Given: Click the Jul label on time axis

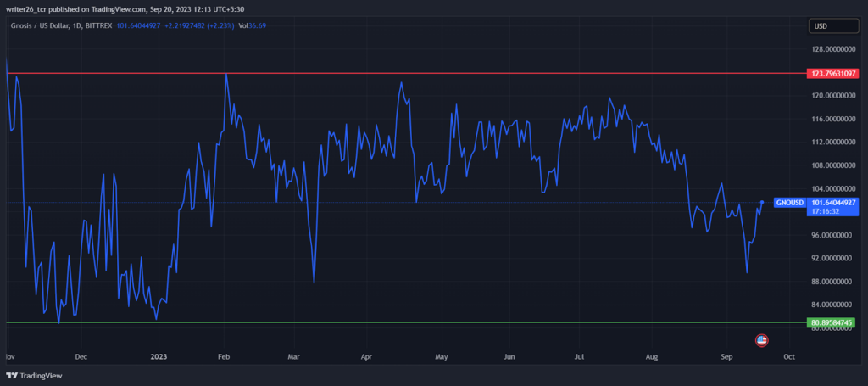Looking at the screenshot, I should click(580, 356).
